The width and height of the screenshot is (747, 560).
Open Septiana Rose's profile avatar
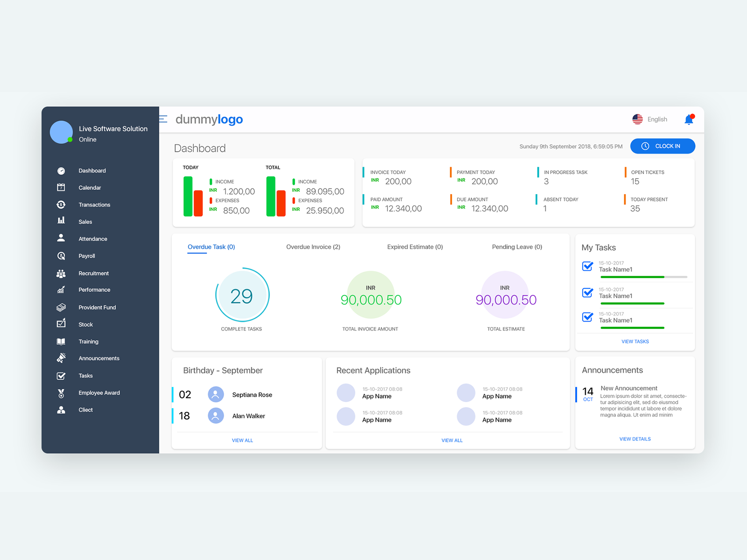click(216, 394)
